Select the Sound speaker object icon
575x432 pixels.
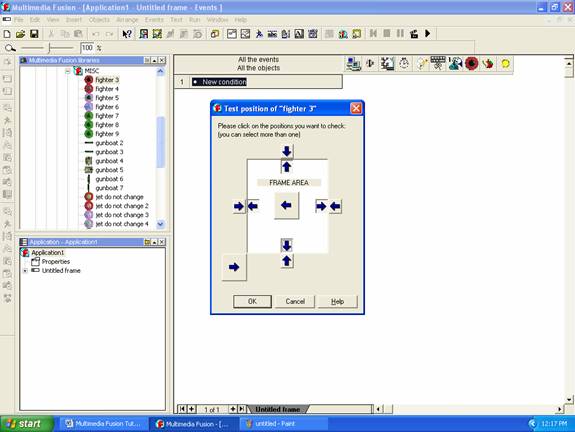tap(370, 64)
